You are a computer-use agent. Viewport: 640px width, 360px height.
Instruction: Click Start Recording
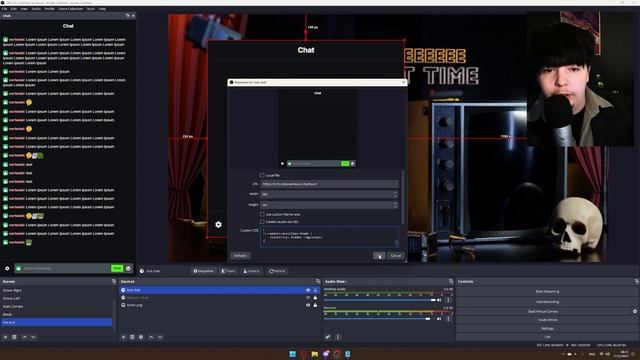547,302
